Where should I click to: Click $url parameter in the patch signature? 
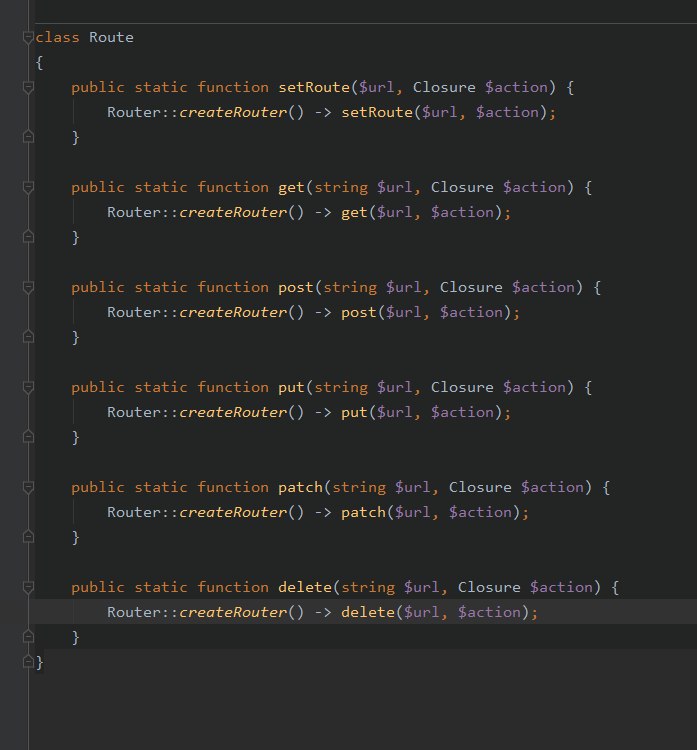[x=413, y=487]
